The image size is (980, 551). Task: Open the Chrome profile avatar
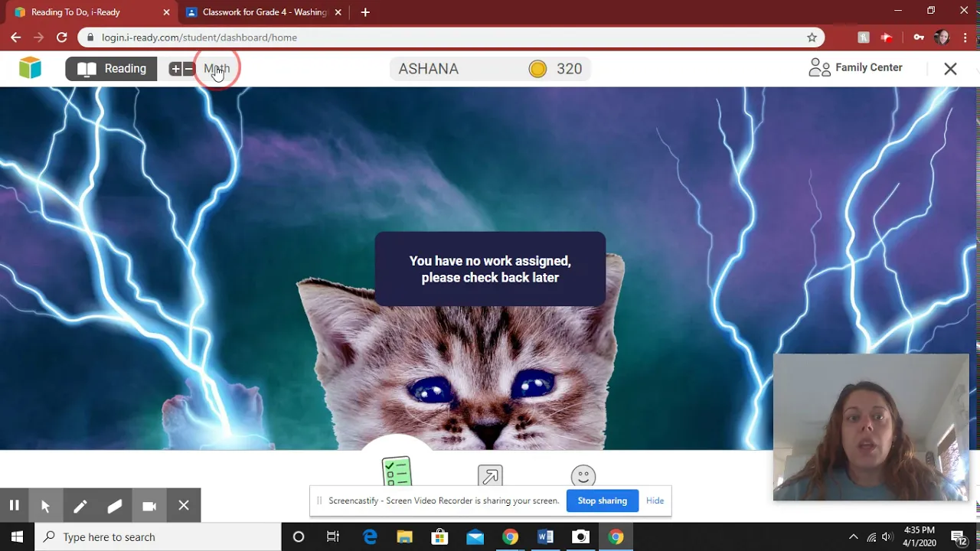(x=942, y=37)
